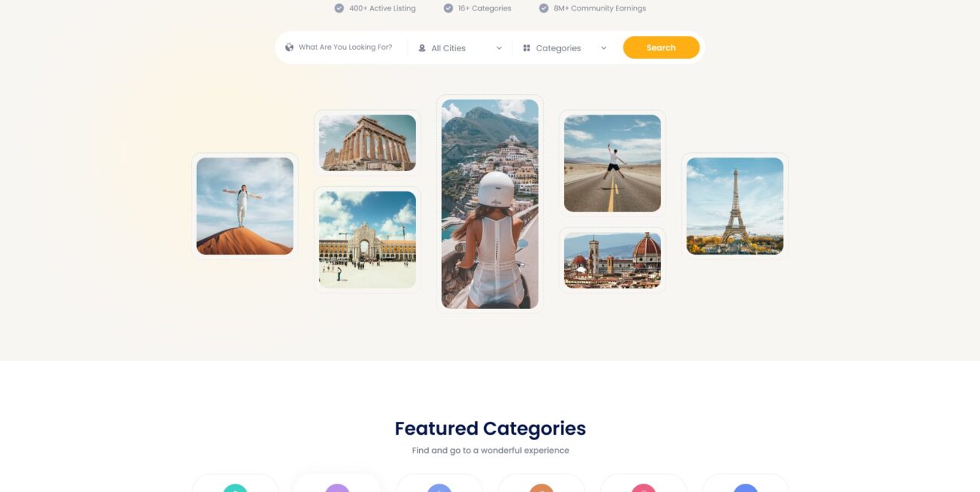Select the orange featured category icon

pos(541,488)
